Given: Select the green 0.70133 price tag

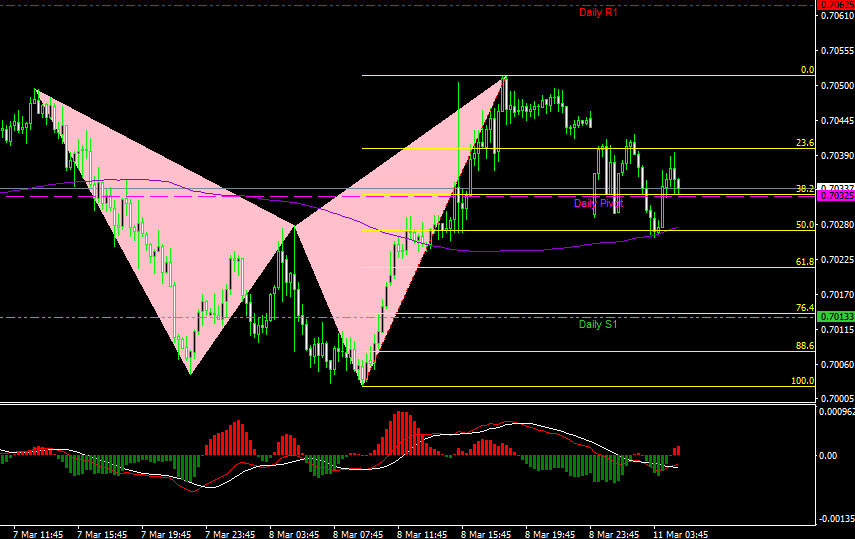Looking at the screenshot, I should (836, 317).
